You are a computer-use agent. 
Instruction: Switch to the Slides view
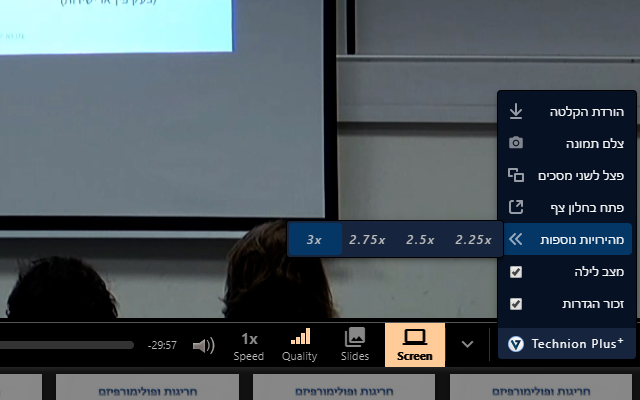click(x=355, y=345)
